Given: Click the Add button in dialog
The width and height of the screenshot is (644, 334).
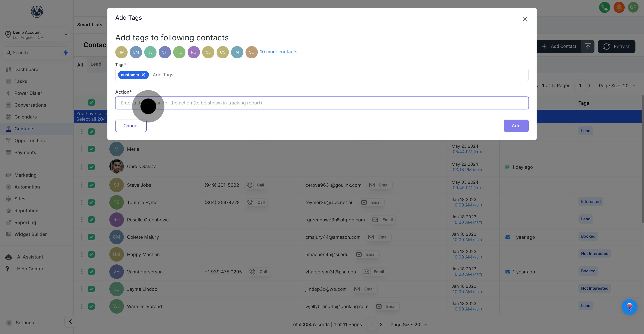Looking at the screenshot, I should (516, 126).
